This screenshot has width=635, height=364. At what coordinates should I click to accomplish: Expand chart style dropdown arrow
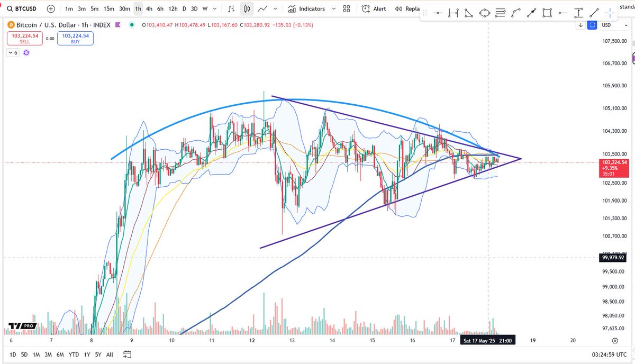pos(275,9)
